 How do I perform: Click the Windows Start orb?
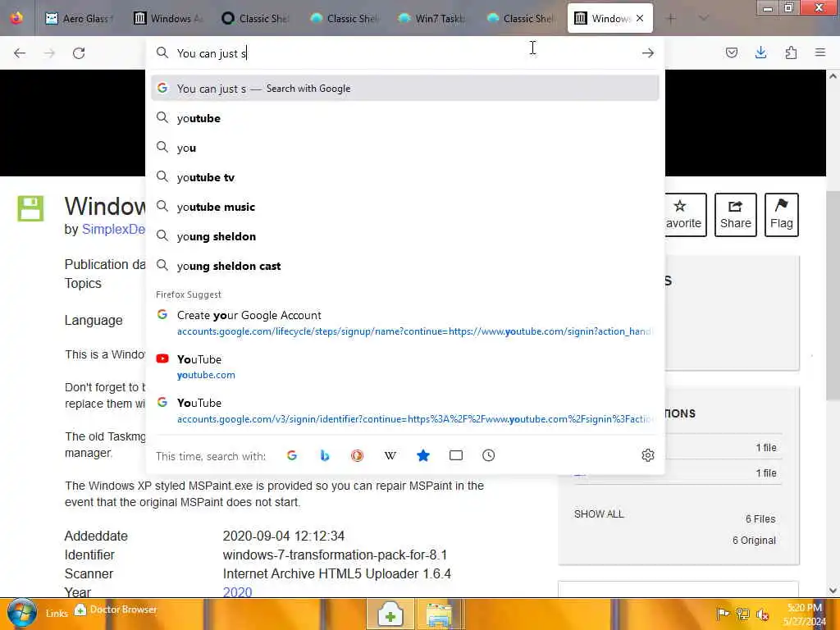tap(22, 614)
